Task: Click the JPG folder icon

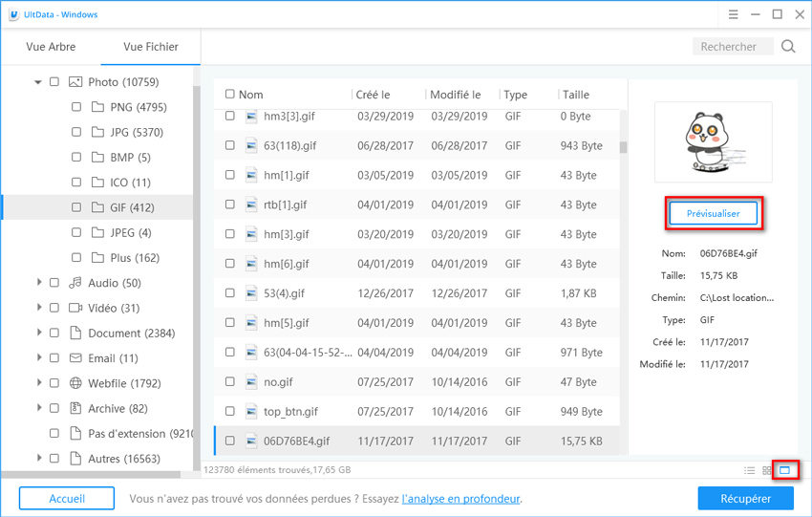Action: (97, 132)
